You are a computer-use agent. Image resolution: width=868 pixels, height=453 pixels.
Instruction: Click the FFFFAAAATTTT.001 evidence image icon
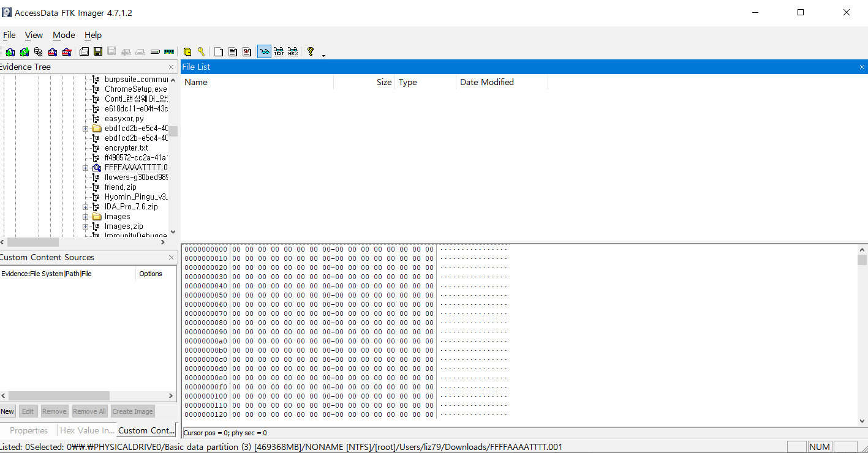click(97, 168)
